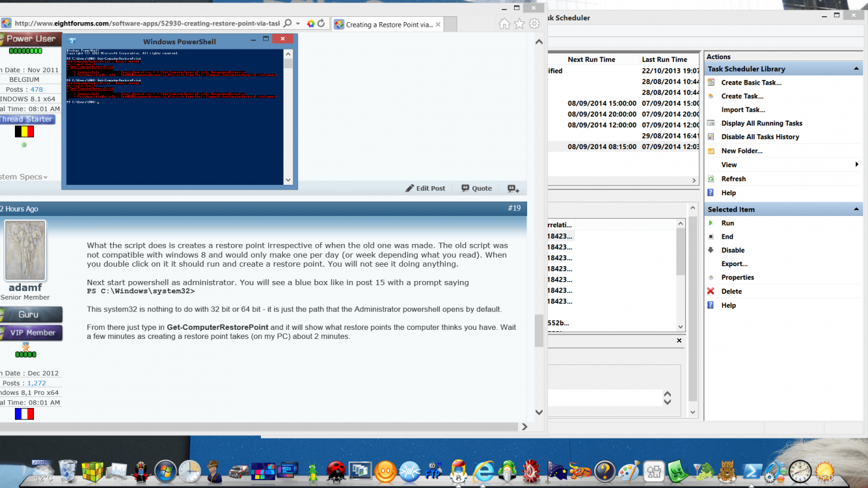Image resolution: width=868 pixels, height=488 pixels.
Task: Click the weather sun 15°C dock icon
Action: coord(824,472)
